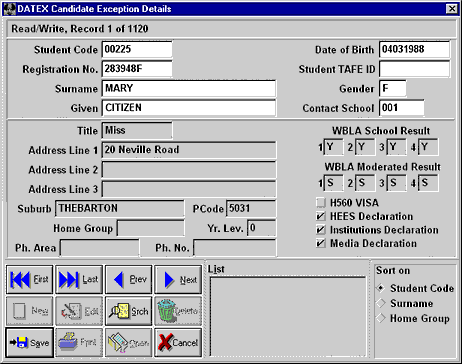The height and width of the screenshot is (364, 462).
Task: Click the empty Student TAFE ID field
Action: pyautogui.click(x=414, y=69)
